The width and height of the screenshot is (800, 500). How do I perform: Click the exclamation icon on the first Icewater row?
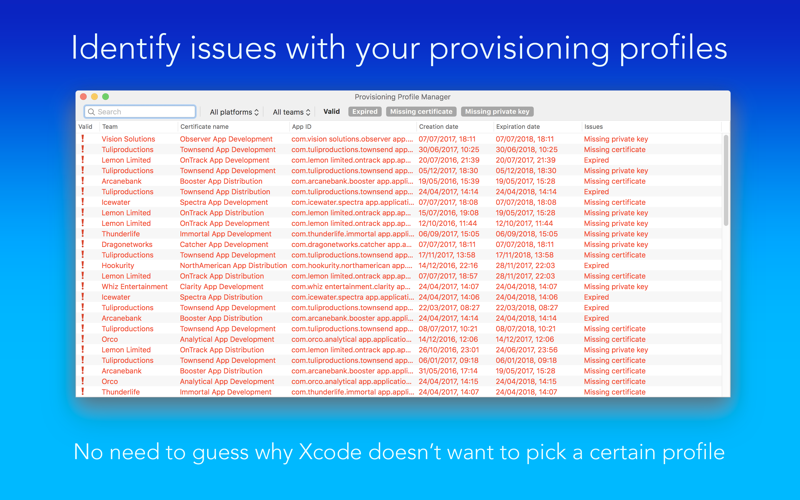click(83, 202)
